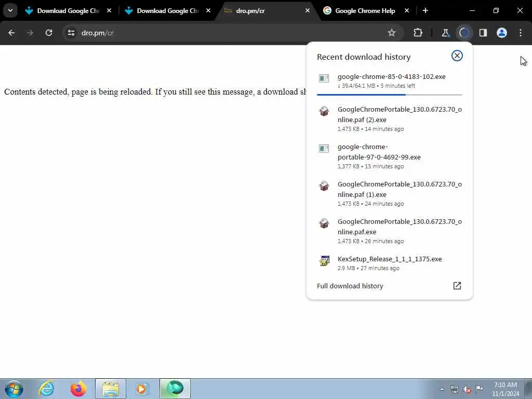Open GoogleChromePortable online.paf (2).exe entry
This screenshot has height=399, width=532.
390,119
